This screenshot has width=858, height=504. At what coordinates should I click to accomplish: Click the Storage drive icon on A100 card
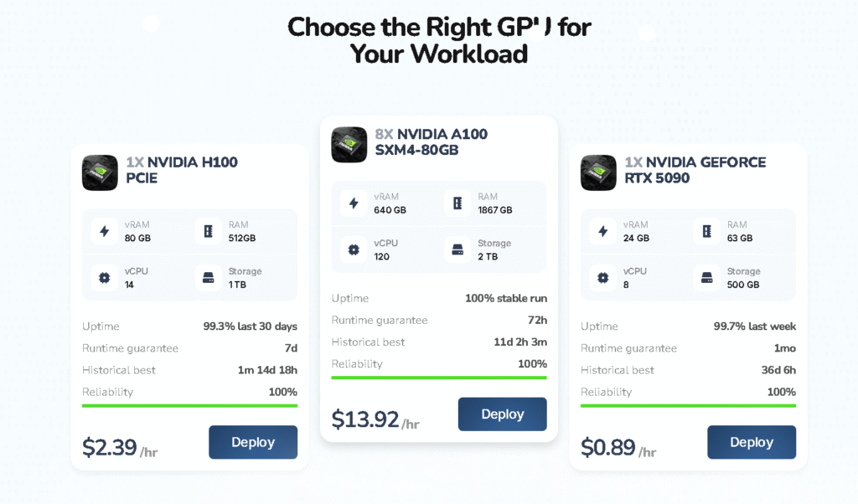[x=457, y=249]
